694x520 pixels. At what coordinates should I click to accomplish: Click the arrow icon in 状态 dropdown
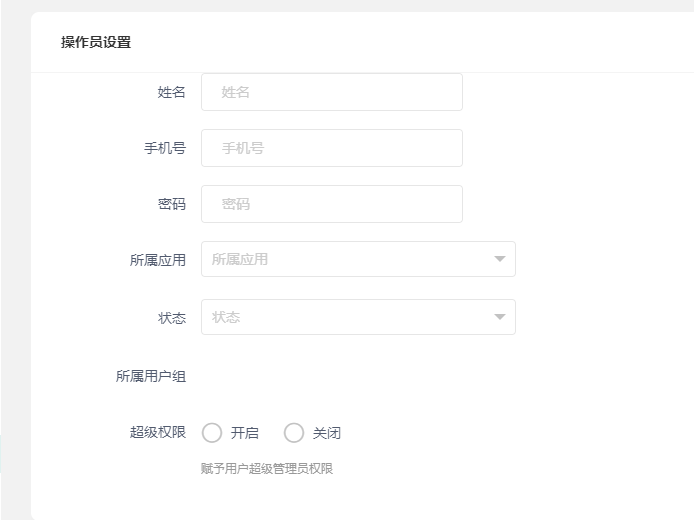click(x=500, y=318)
